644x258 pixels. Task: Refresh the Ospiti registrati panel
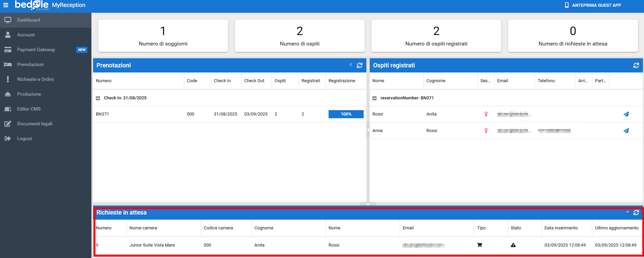pyautogui.click(x=636, y=65)
